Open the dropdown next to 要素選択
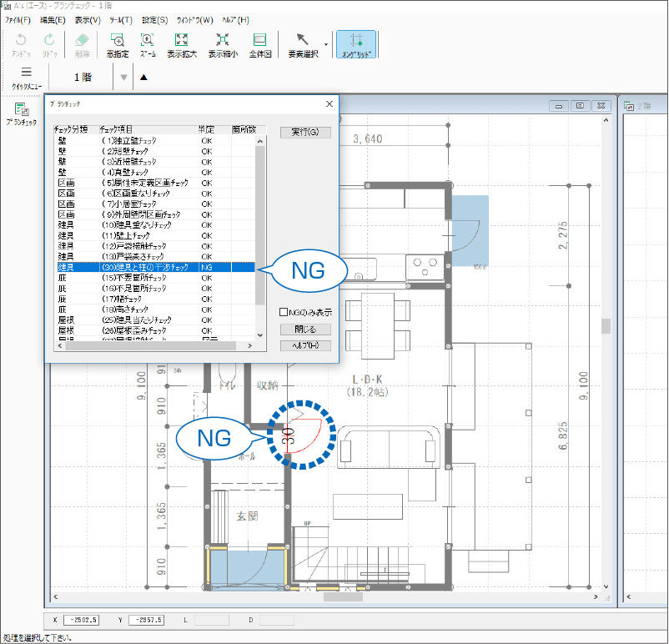669x644 pixels. coord(326,44)
